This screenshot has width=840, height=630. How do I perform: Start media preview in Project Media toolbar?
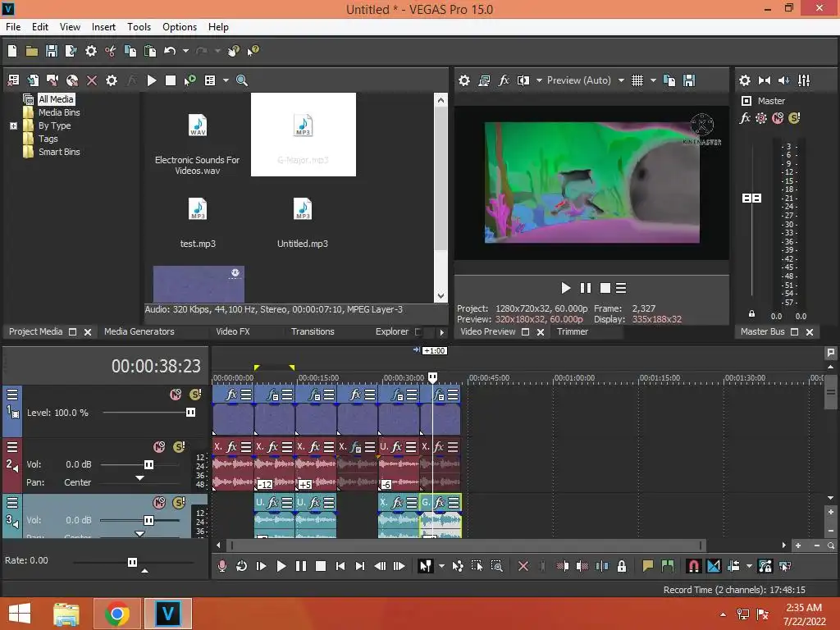(152, 80)
